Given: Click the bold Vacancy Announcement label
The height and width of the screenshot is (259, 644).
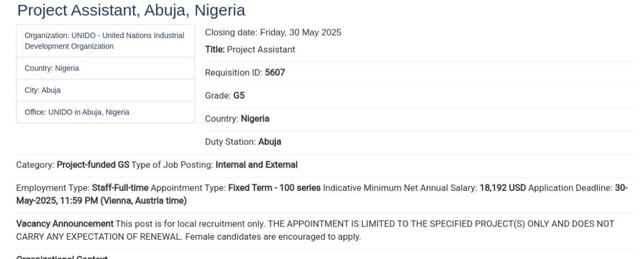Looking at the screenshot, I should [64, 224].
